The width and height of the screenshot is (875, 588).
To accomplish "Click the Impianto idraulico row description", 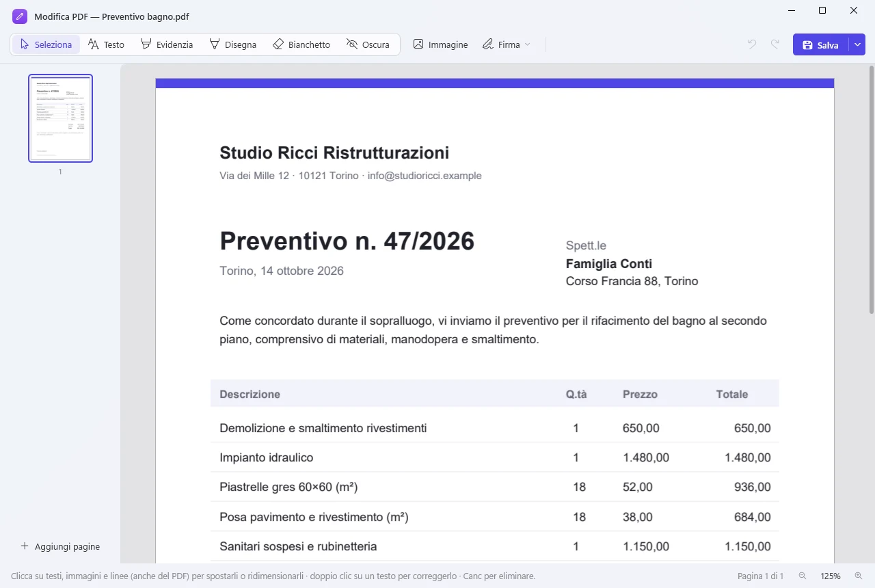I will pyautogui.click(x=267, y=457).
